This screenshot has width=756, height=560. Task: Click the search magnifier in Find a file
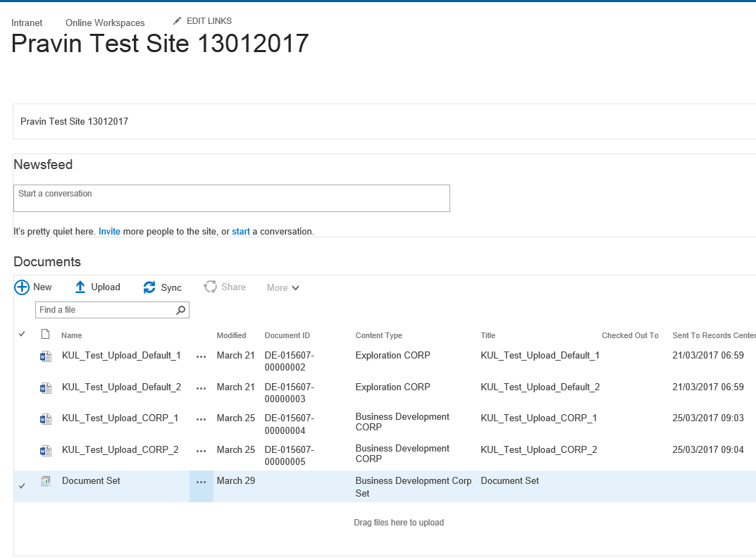pyautogui.click(x=181, y=310)
